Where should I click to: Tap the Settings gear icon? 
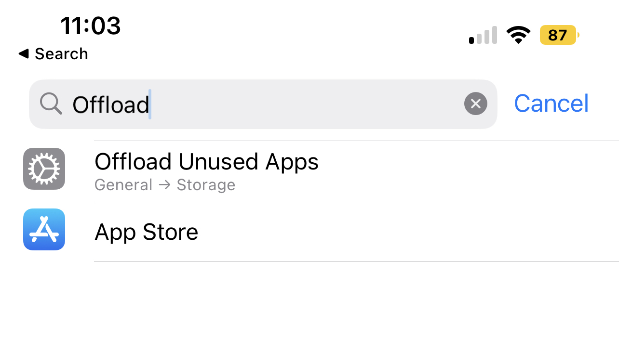pos(44,169)
